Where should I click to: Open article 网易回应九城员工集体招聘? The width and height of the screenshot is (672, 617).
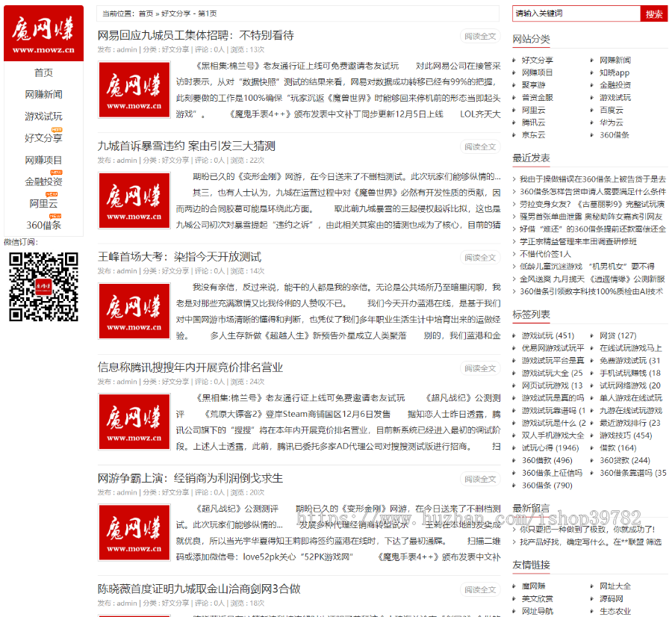[x=196, y=36]
